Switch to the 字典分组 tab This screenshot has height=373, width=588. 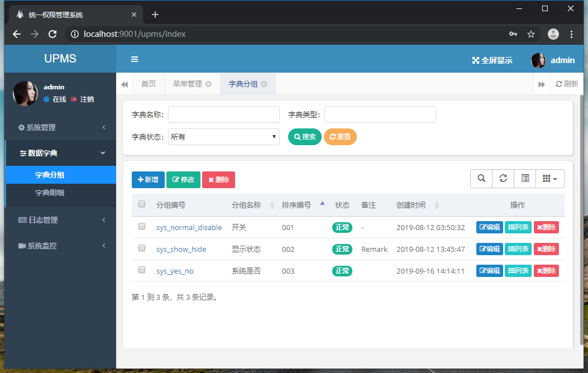click(243, 84)
